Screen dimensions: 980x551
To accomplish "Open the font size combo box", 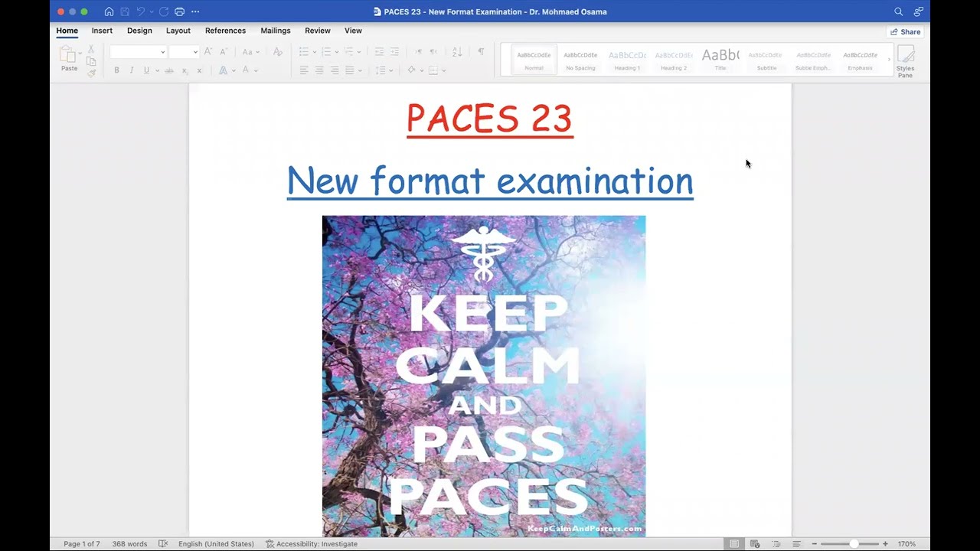I will [184, 52].
